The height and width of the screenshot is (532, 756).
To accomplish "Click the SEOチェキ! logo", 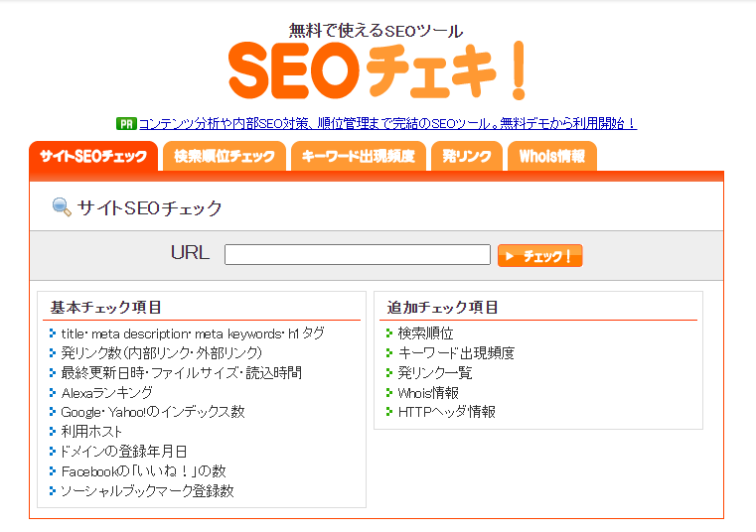I will point(378,70).
